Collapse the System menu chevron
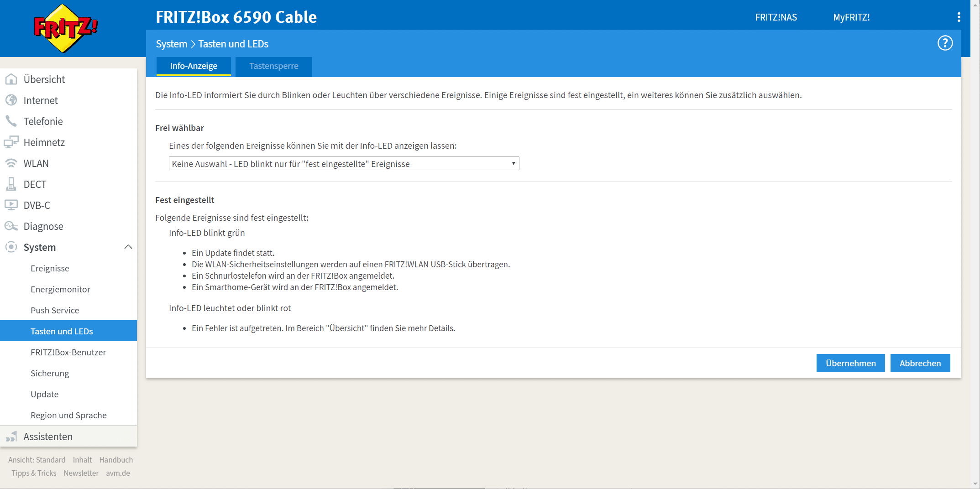Screen dimensions: 980x489 click(128, 247)
